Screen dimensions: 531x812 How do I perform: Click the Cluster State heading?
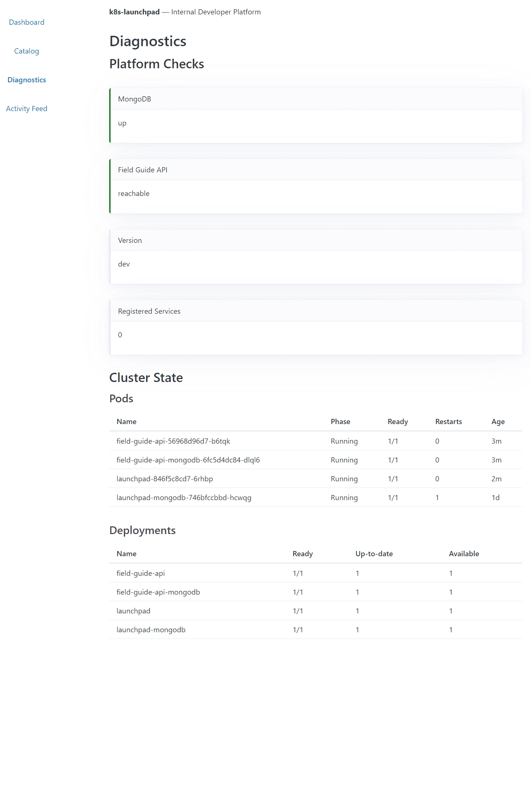coord(146,378)
